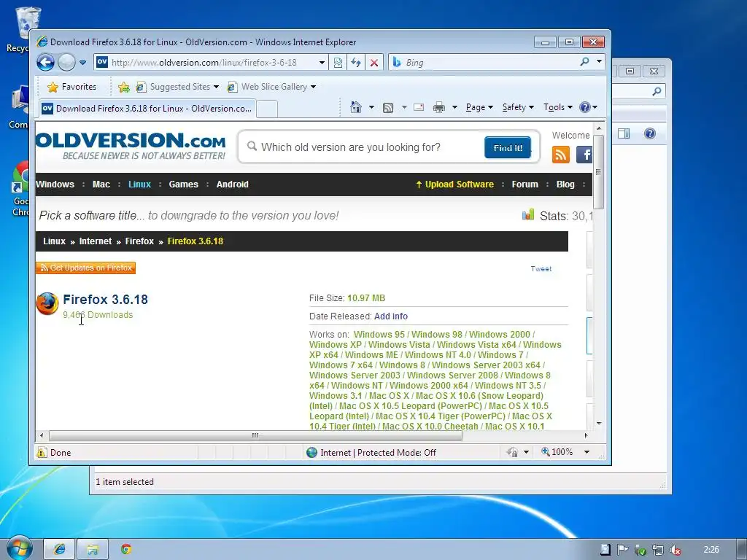Open Suggested Sites dropdown
This screenshot has width=747, height=560.
click(x=177, y=87)
